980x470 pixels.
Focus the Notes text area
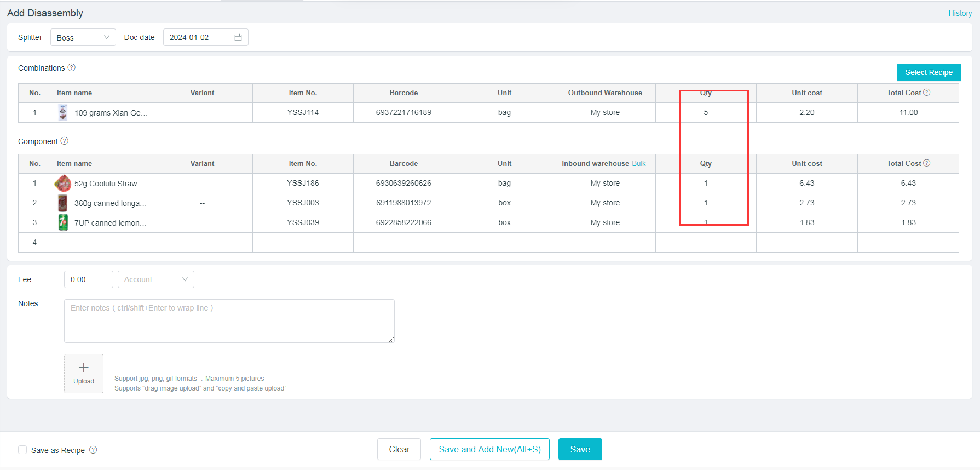click(x=229, y=321)
